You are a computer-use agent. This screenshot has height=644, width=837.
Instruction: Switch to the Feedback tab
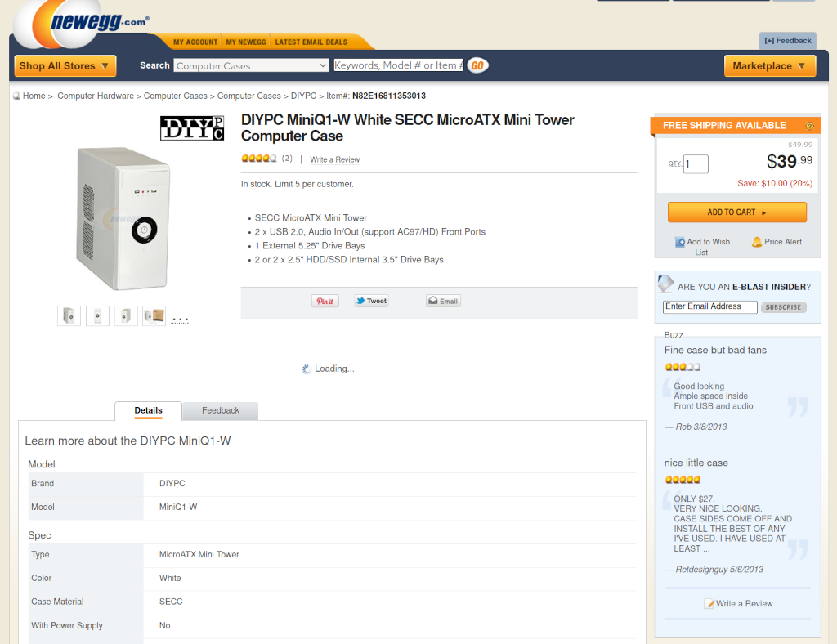[x=220, y=410]
